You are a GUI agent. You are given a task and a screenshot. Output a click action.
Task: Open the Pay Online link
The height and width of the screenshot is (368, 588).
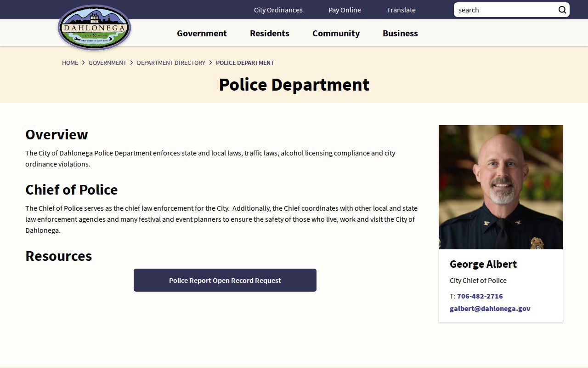[x=345, y=10]
